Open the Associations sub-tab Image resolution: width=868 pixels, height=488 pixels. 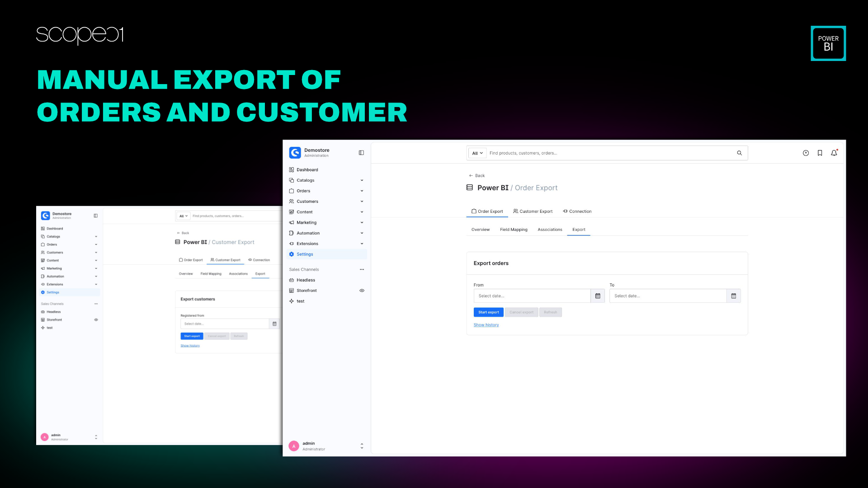(x=550, y=230)
